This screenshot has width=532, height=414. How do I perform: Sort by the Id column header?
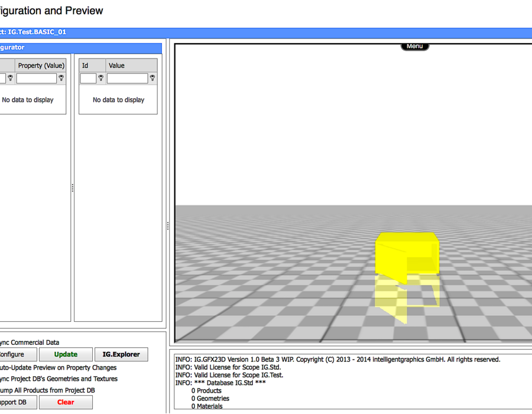92,66
